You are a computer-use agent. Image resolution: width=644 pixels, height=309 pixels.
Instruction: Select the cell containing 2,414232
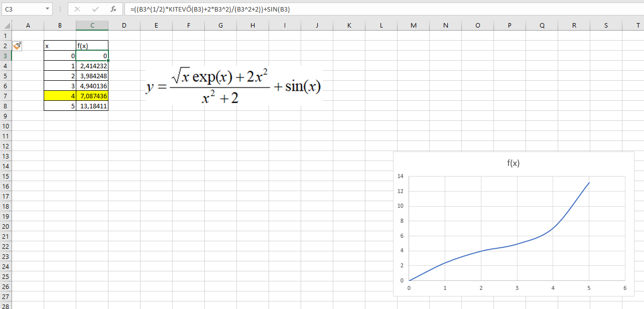[92, 66]
